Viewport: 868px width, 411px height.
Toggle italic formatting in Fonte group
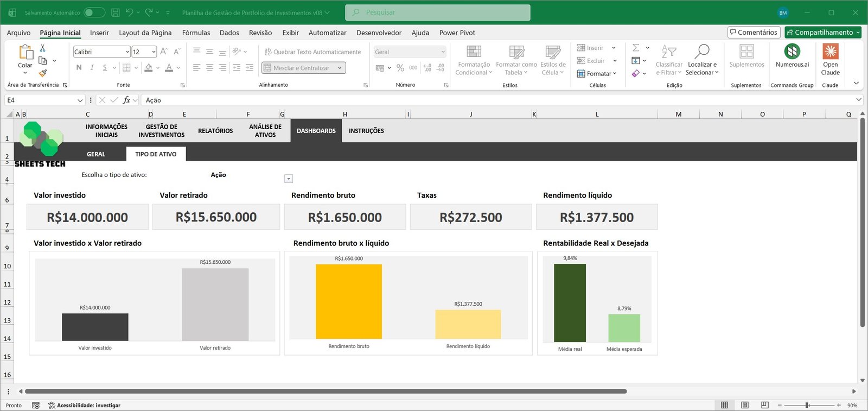point(92,68)
